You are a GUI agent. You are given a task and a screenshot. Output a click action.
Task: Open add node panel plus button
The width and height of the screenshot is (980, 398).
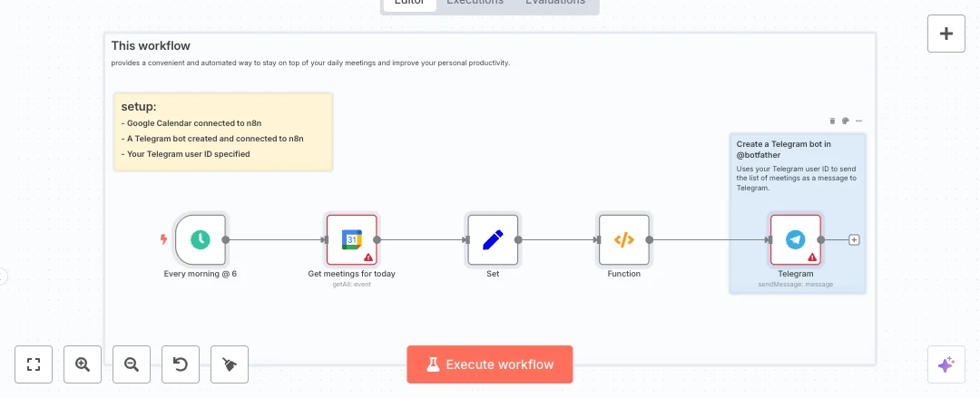[x=946, y=34]
